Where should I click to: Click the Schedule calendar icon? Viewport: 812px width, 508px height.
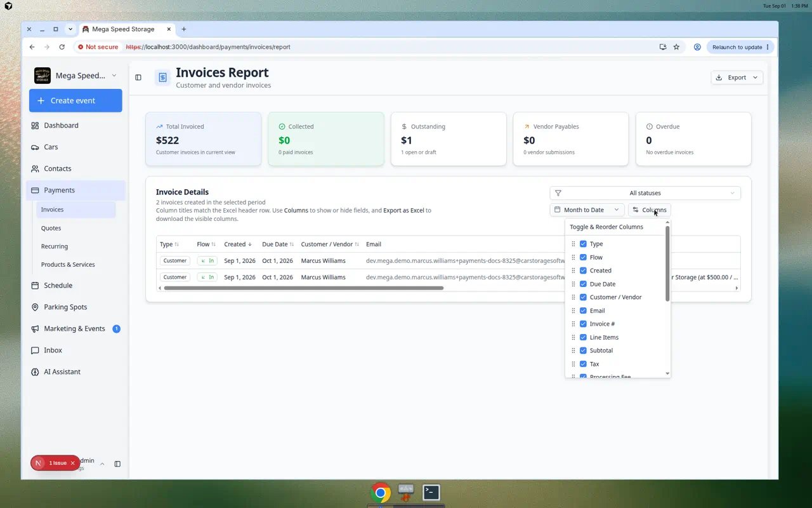pyautogui.click(x=35, y=286)
